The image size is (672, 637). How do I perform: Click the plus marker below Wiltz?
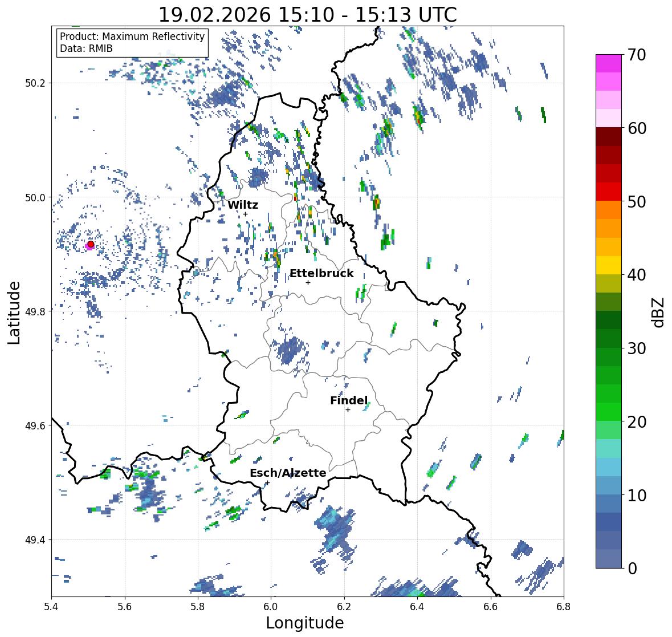pos(245,214)
